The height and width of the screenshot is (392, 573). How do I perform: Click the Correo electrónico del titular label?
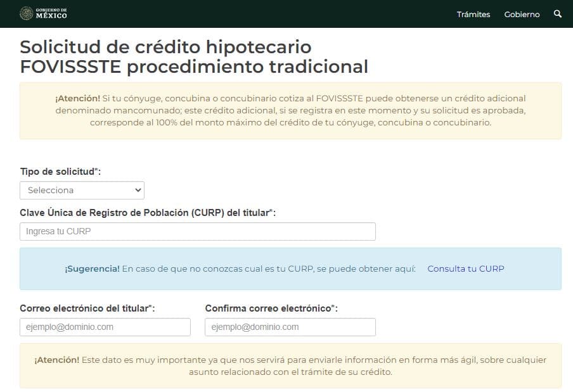(87, 308)
